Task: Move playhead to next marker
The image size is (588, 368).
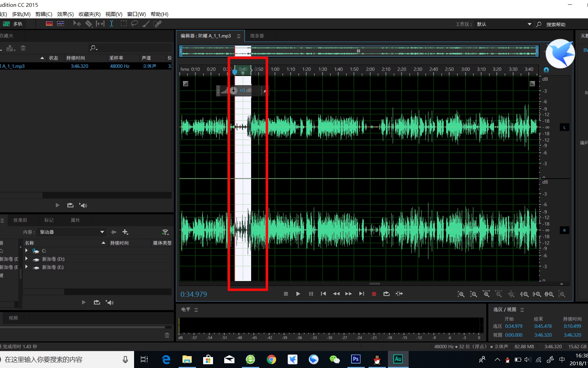Action: tap(361, 294)
